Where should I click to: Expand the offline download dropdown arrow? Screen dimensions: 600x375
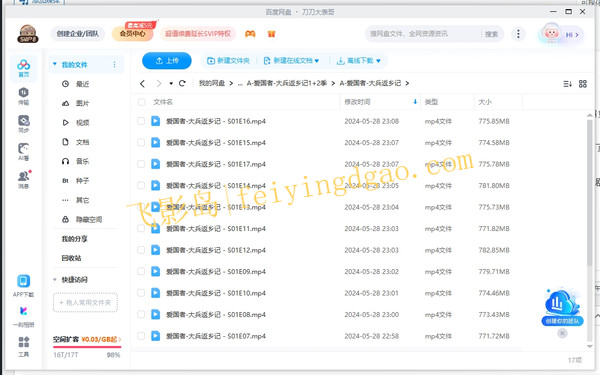coord(378,61)
